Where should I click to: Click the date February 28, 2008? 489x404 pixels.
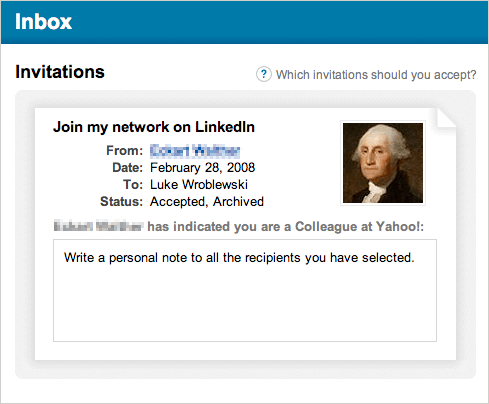(x=202, y=167)
